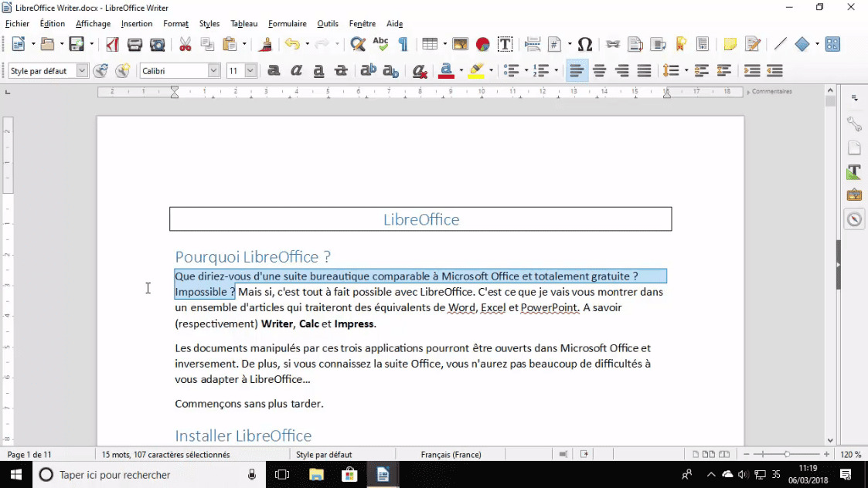Export directly as PDF icon

tap(112, 44)
